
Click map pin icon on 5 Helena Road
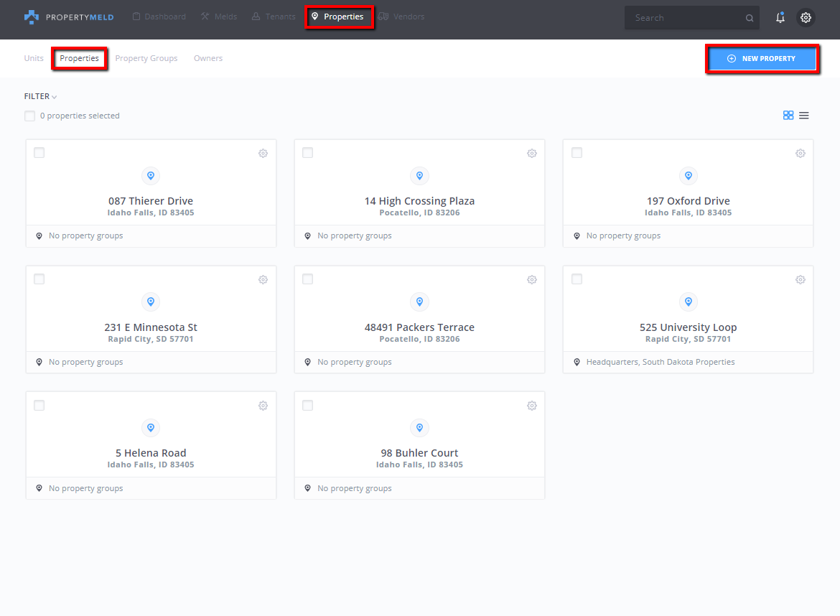(x=151, y=427)
